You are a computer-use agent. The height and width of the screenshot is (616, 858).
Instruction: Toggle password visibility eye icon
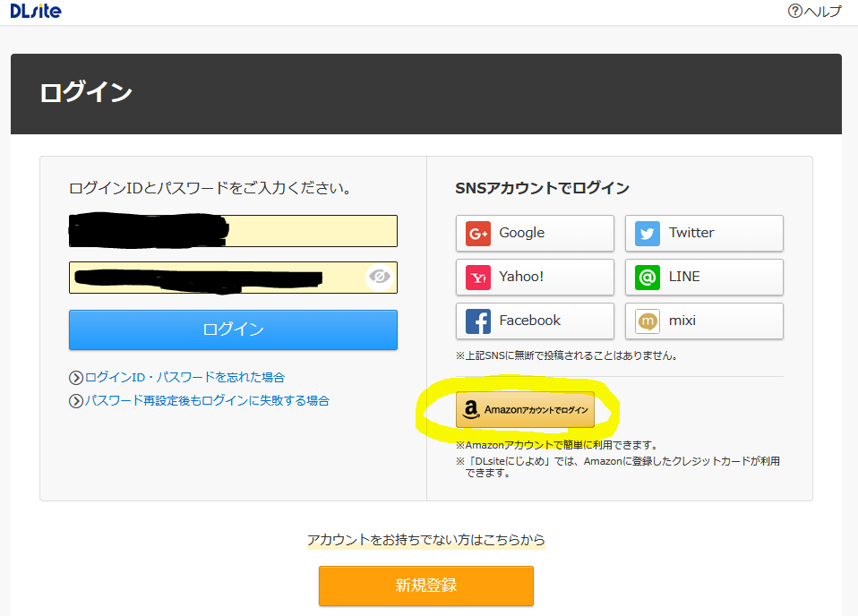379,277
